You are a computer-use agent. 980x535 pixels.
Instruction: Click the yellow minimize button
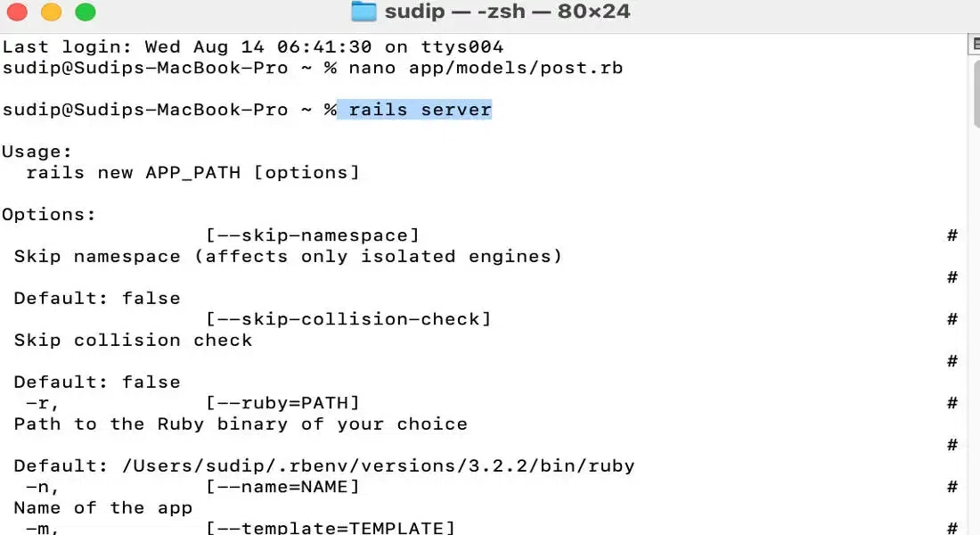click(52, 12)
